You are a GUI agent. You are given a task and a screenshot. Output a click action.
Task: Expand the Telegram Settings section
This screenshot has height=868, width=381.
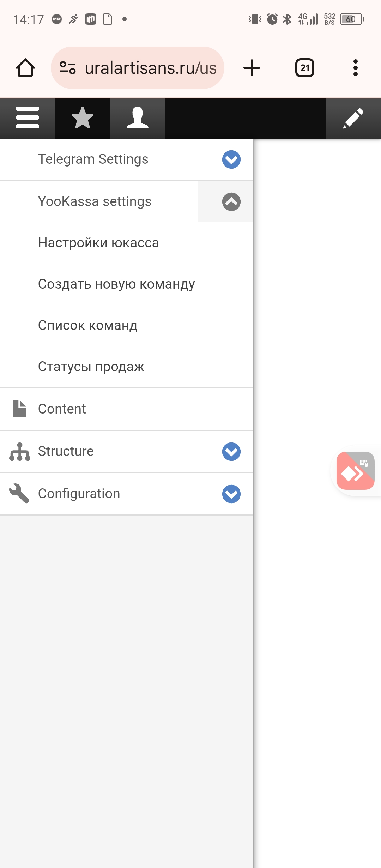point(231,159)
